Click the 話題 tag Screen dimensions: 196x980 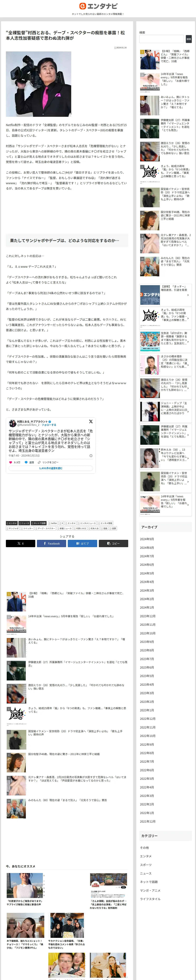(113, 528)
